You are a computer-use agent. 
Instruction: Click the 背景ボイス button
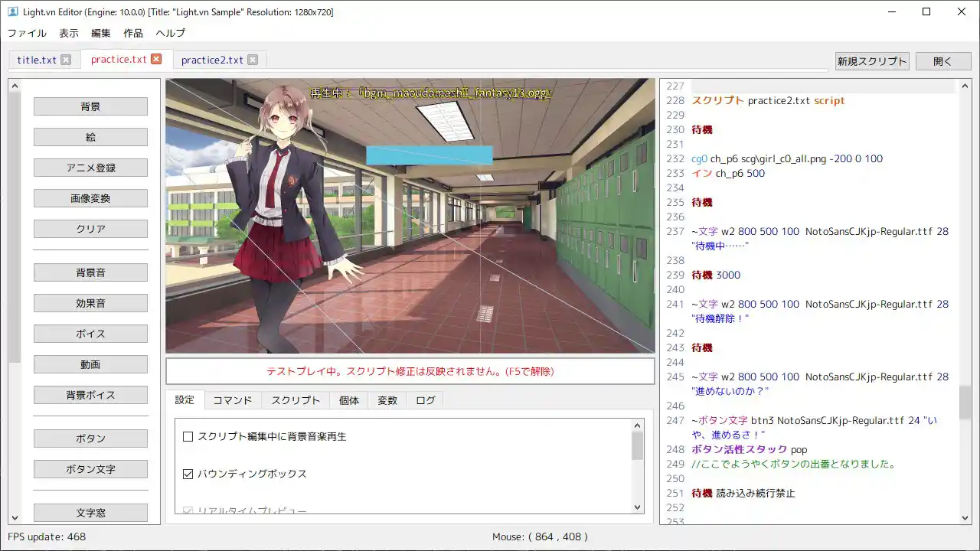click(x=90, y=395)
